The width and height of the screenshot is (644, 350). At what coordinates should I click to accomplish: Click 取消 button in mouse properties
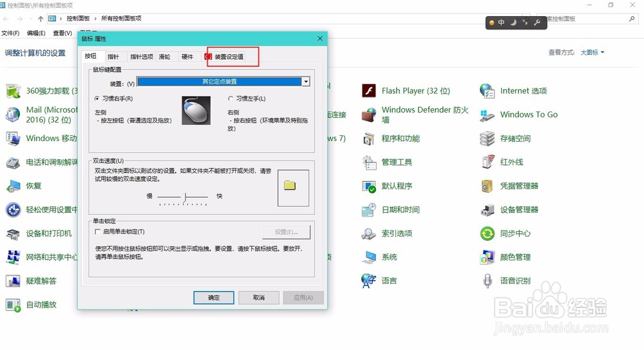coord(259,297)
